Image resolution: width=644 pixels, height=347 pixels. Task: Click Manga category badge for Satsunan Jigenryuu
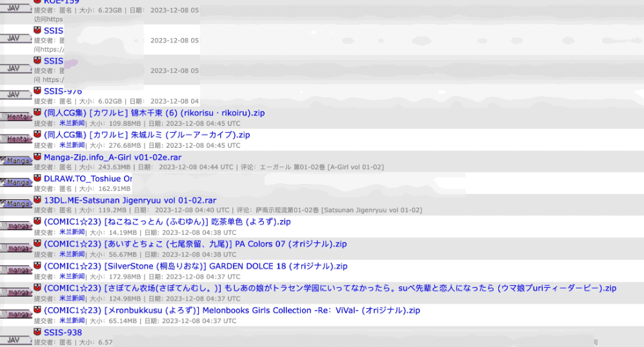click(15, 204)
